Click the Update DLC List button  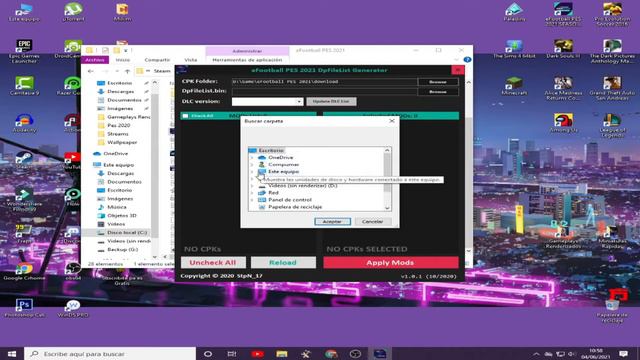point(331,101)
